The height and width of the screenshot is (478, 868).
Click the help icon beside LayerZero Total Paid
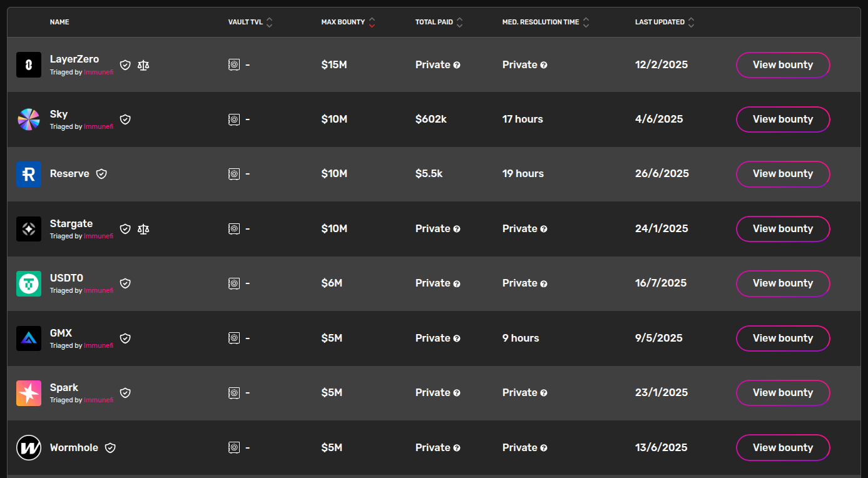[x=457, y=65]
